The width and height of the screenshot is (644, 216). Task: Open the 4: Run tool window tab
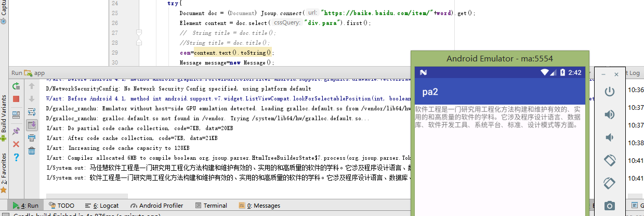[x=25, y=206]
